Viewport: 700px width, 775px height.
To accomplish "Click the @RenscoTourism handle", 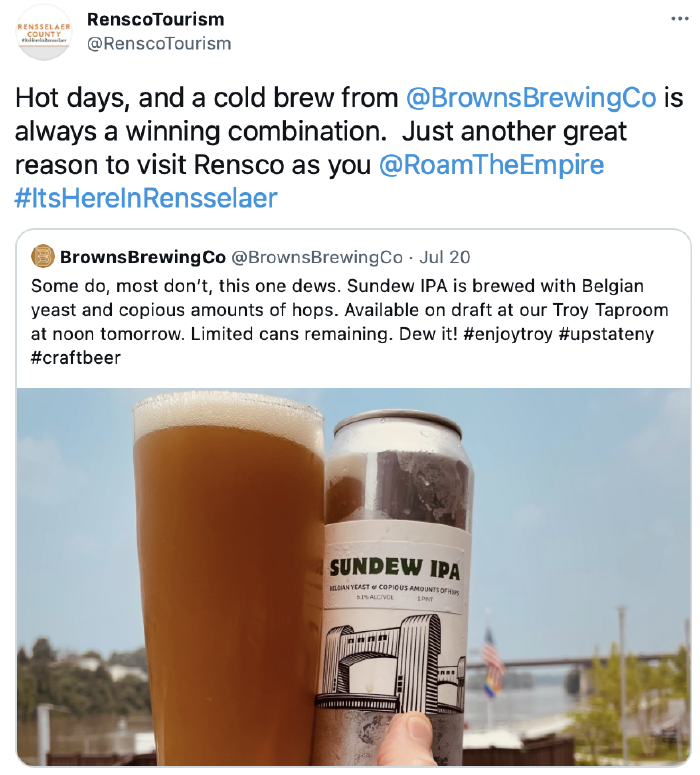I will click(159, 43).
